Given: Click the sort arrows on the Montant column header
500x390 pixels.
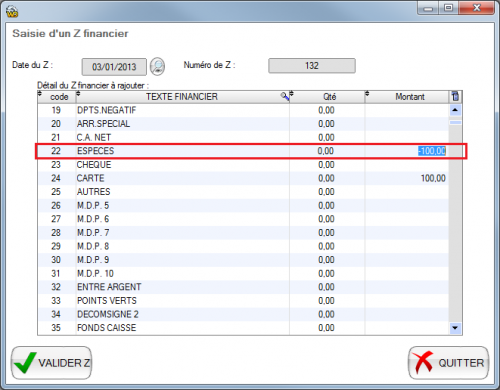Looking at the screenshot, I should [x=367, y=94].
